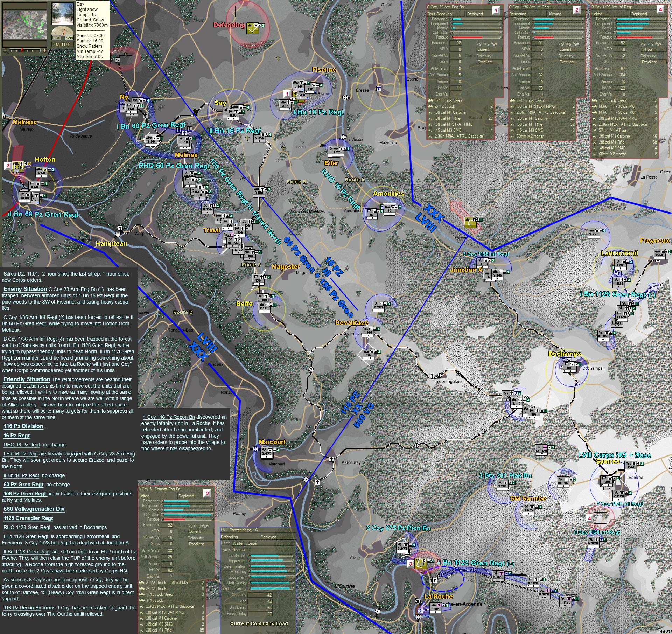The image size is (672, 634).
Task: Select the yellow 4.51 enemy counter
Action: pyautogui.click(x=420, y=564)
